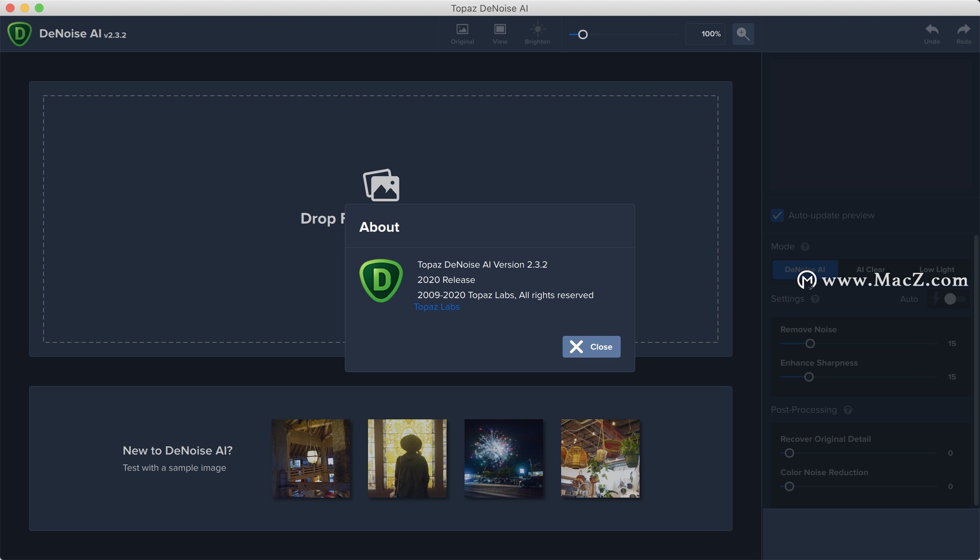Click the right panel scrollbar
This screenshot has width=980, height=560.
pos(976,370)
